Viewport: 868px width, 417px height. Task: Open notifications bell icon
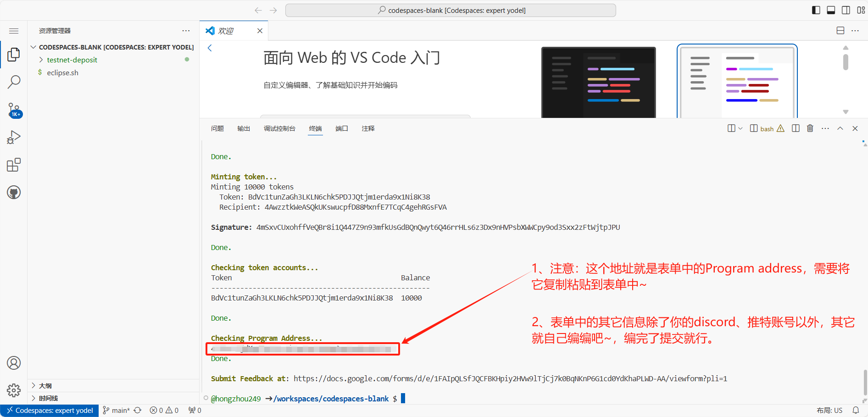point(856,411)
